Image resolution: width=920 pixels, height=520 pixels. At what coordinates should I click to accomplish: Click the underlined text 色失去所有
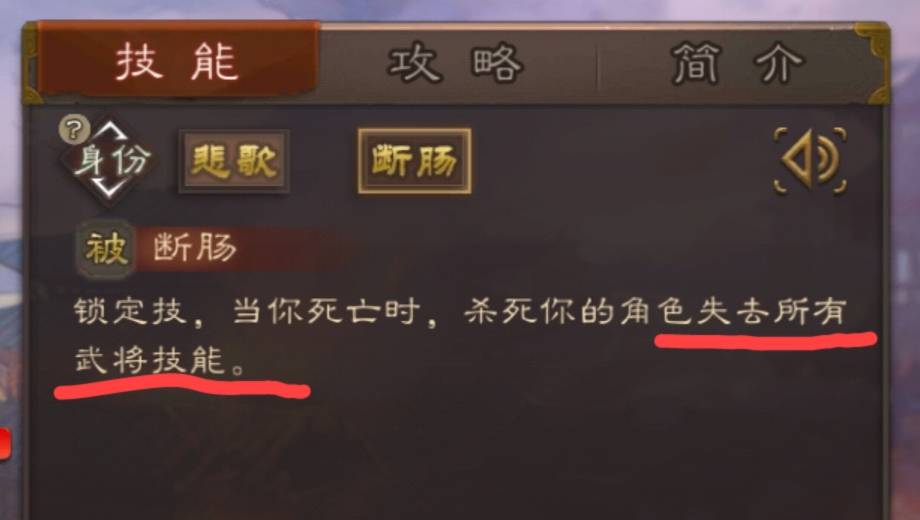[753, 312]
